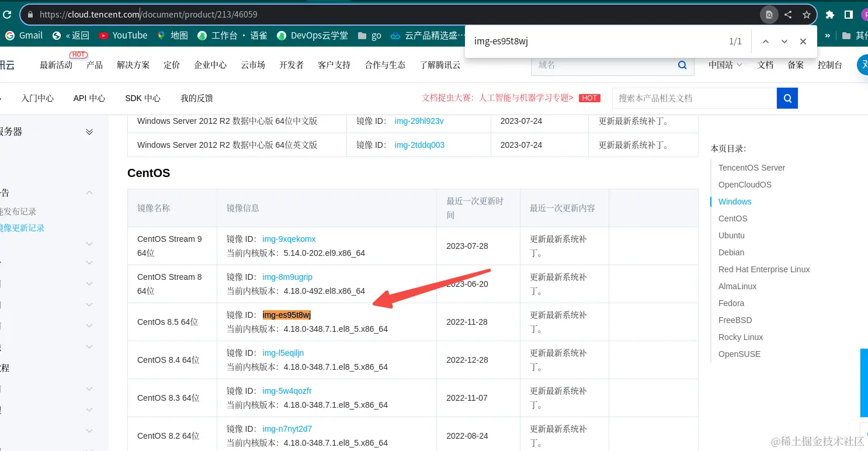Open the 云产品精选盛 bookmark

(x=428, y=36)
